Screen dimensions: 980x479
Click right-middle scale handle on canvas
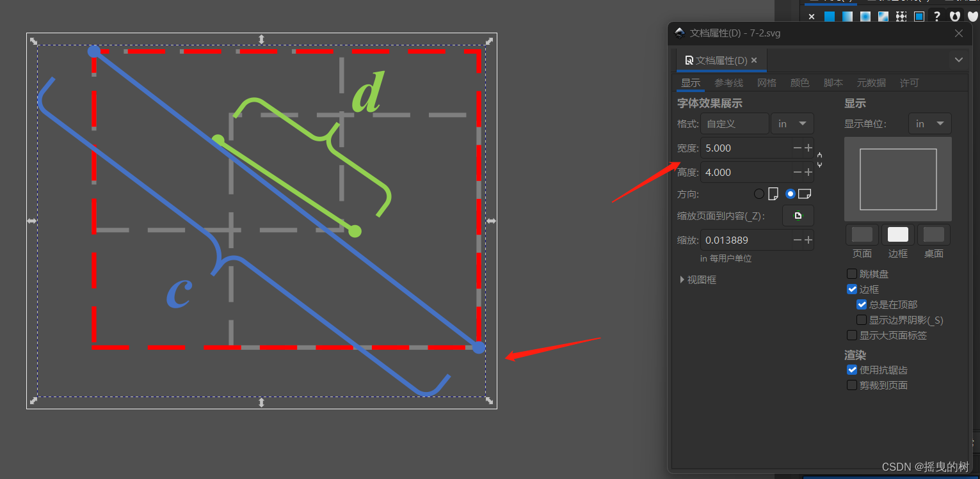(491, 221)
